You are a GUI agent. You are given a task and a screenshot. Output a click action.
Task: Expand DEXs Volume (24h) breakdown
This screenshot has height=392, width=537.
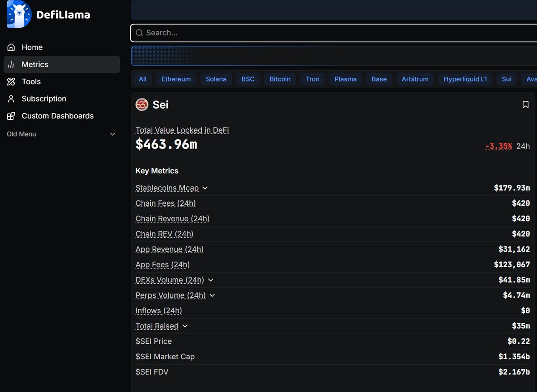[x=211, y=280]
